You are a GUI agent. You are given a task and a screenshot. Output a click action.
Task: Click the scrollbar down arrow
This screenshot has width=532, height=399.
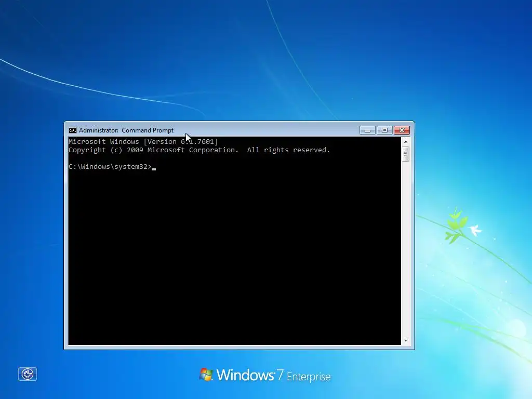(x=406, y=341)
